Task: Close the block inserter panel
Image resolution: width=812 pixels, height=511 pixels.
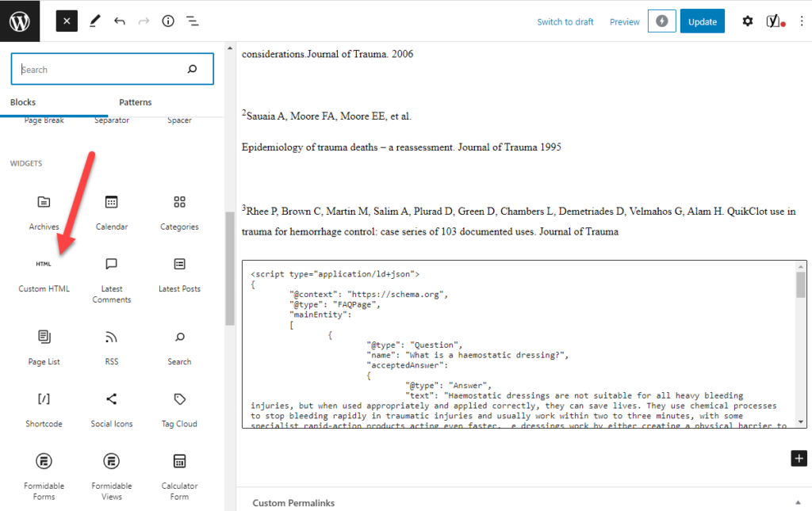Action: pyautogui.click(x=67, y=21)
